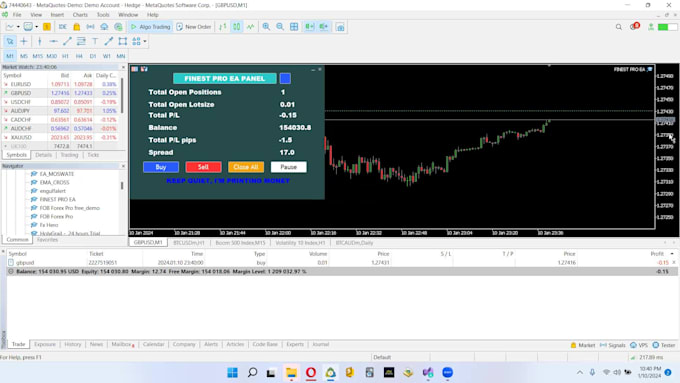
Task: Select the MN timeframe
Action: click(x=121, y=56)
